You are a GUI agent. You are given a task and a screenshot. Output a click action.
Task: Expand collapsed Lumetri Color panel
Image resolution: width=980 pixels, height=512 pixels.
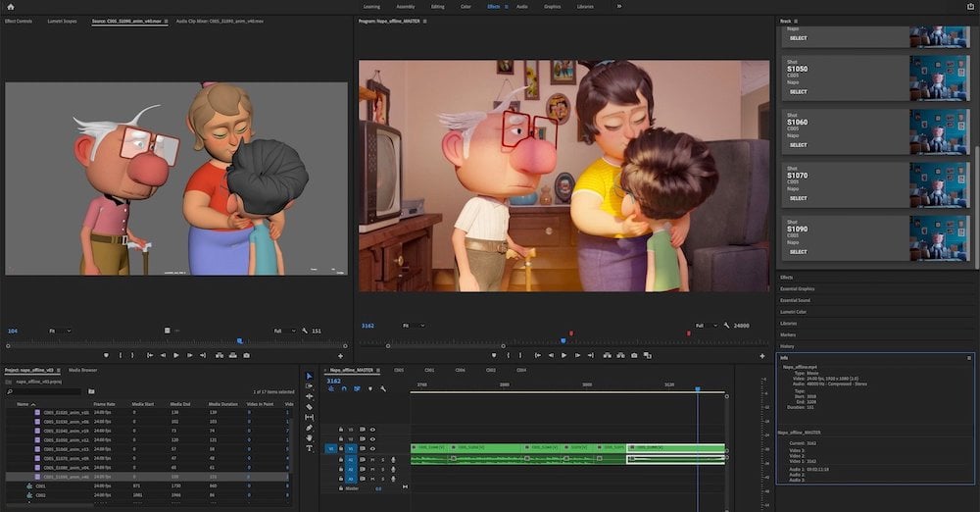point(793,312)
